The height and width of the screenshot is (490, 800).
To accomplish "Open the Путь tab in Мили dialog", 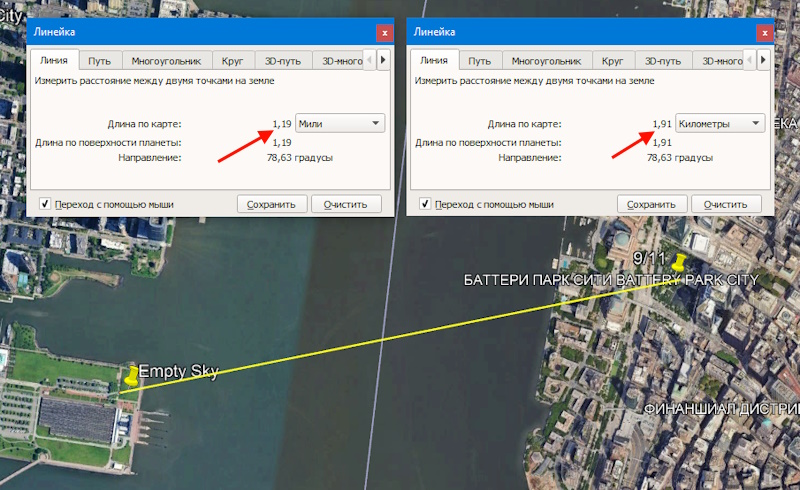I will coord(99,60).
